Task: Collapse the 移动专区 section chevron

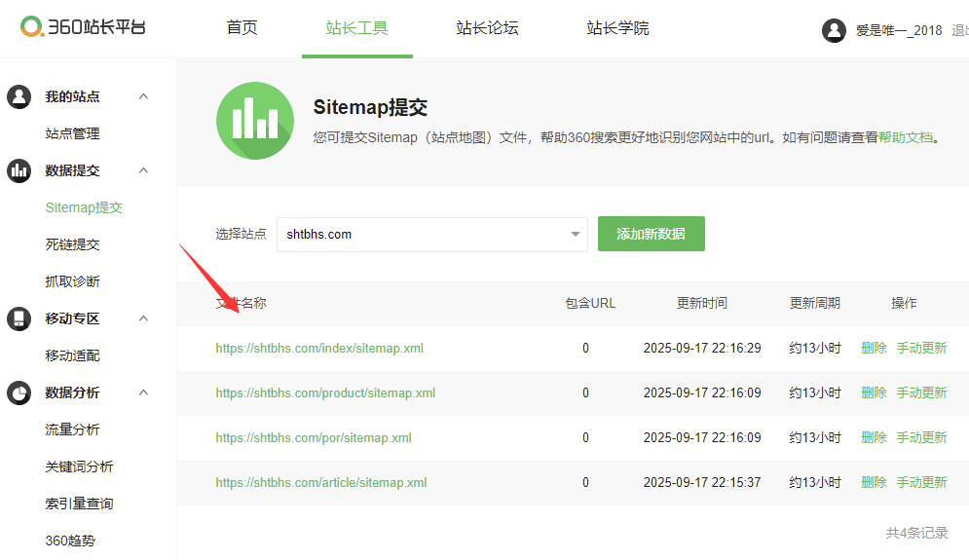Action: tap(143, 318)
